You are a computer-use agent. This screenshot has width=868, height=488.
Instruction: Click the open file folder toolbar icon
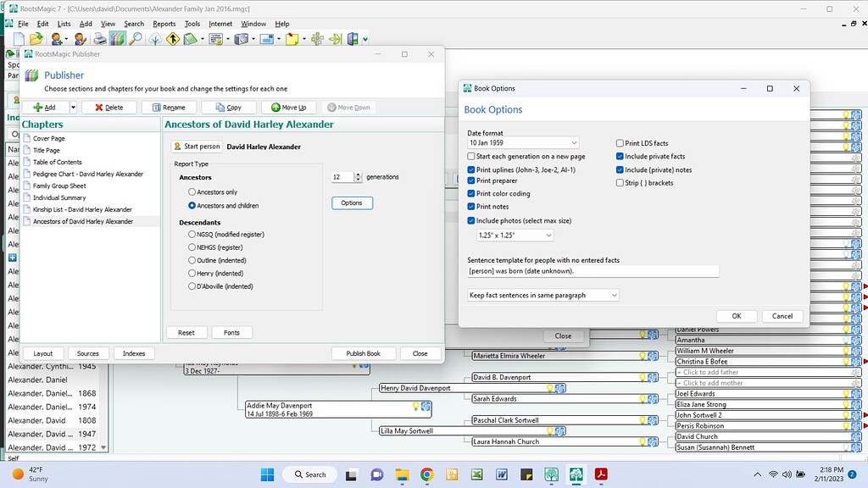pos(36,39)
